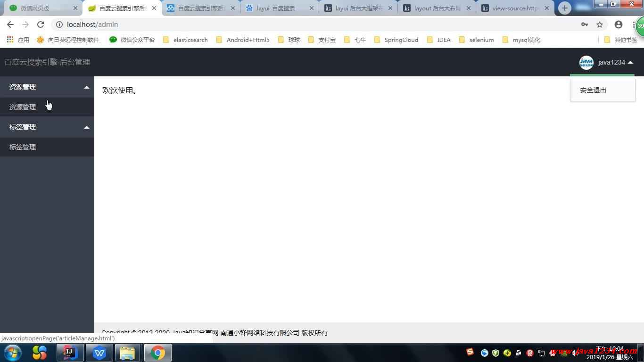Viewport: 644px width, 362px height.
Task: Open the SpringCloud bookmark folder
Action: (396, 40)
